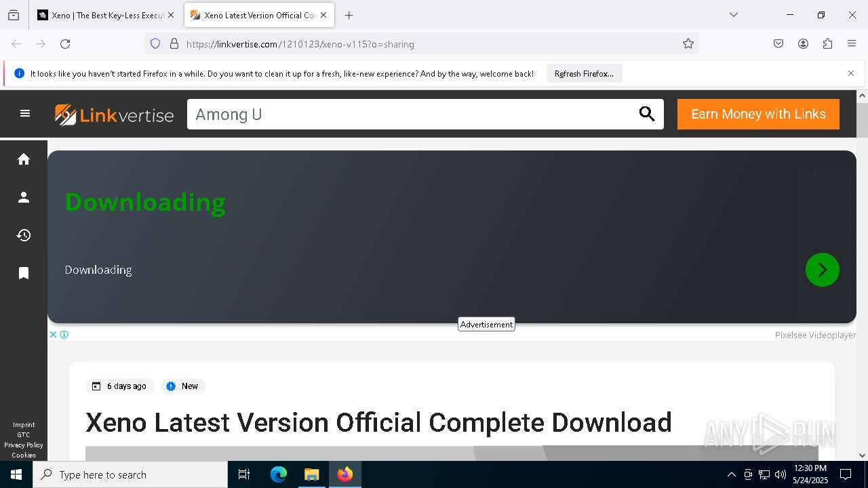This screenshot has width=868, height=488.
Task: Open File Explorer from taskbar
Action: coord(311,474)
